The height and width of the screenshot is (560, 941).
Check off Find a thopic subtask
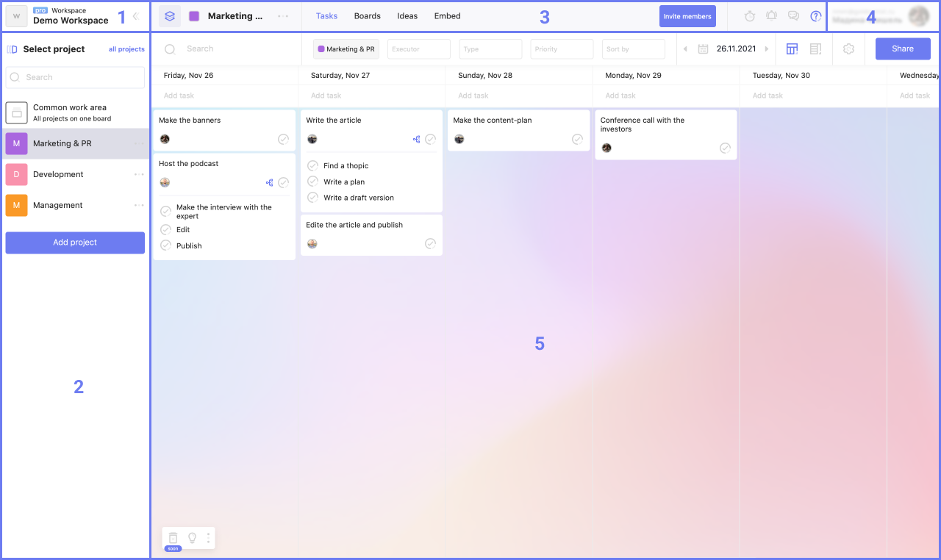[x=312, y=166]
